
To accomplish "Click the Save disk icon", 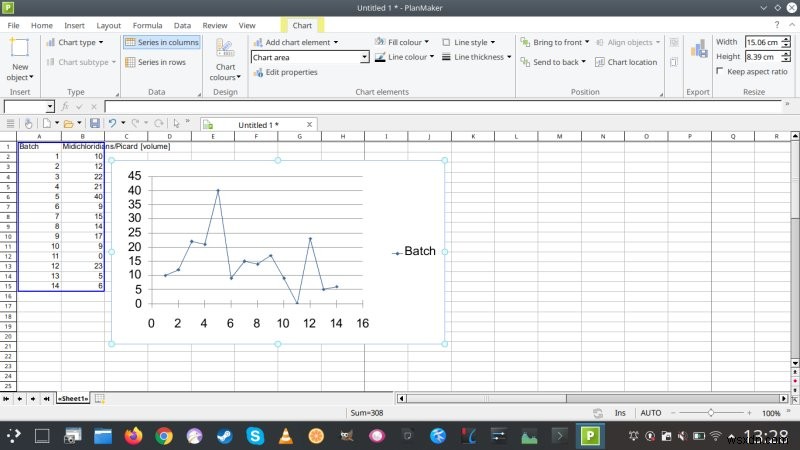I will coord(95,123).
